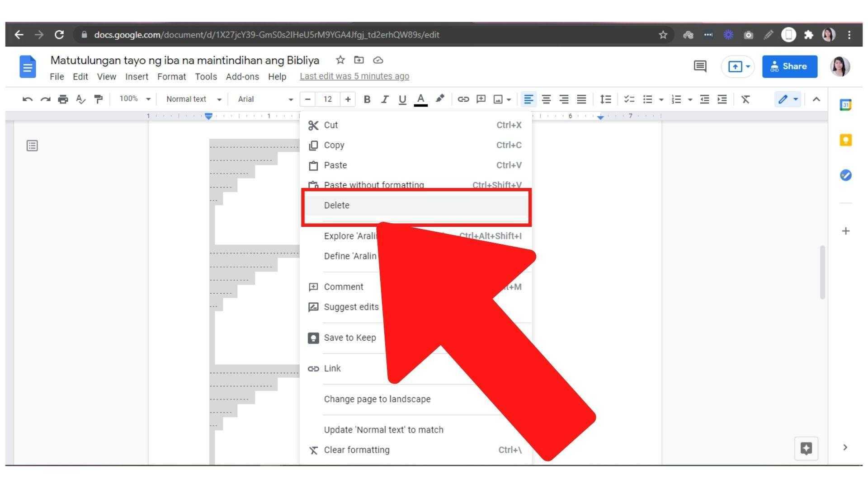Clear formatting via toolbar icon

(x=745, y=99)
